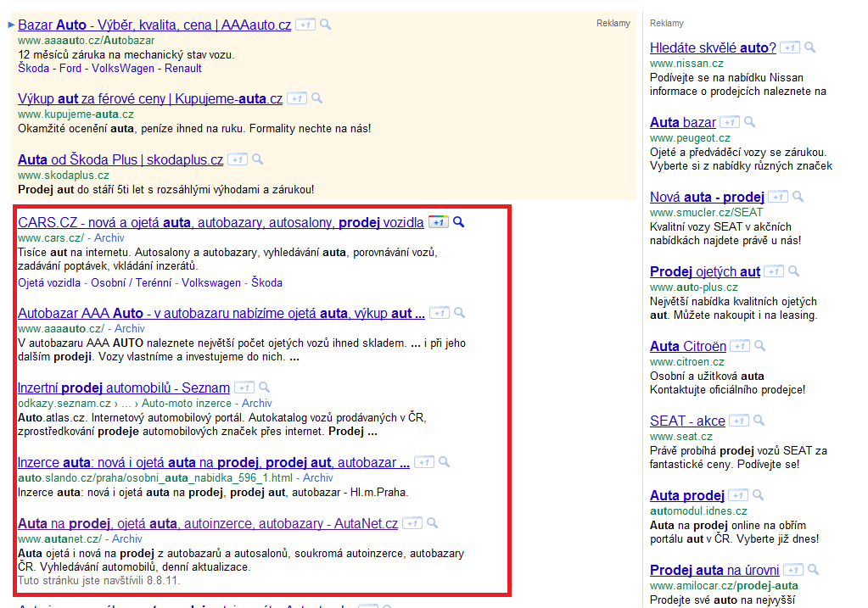The height and width of the screenshot is (608, 868).
Task: Click magnifier beside SEAT - akce ad
Action: click(x=759, y=421)
